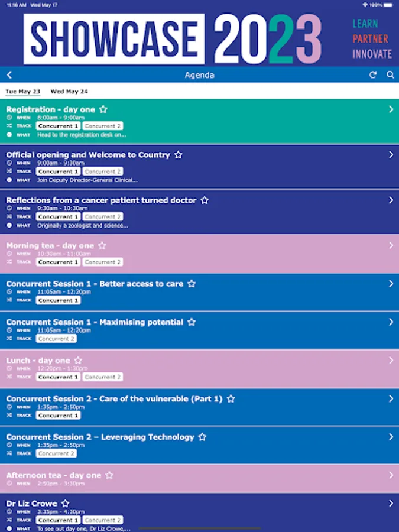399x532 pixels.
Task: Tap Concurrent 1 under Better access to care
Action: pyautogui.click(x=58, y=300)
